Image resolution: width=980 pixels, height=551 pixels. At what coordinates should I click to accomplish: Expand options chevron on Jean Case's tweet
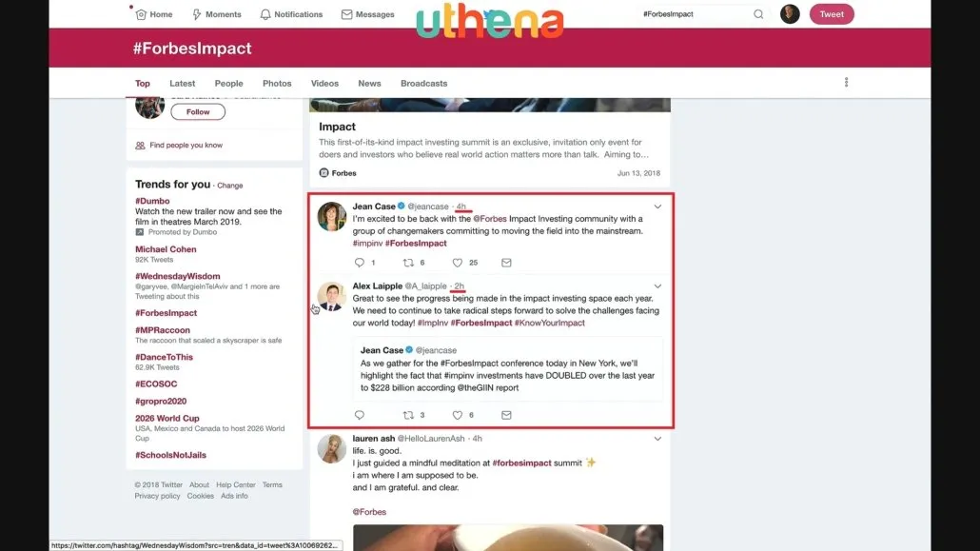pyautogui.click(x=657, y=207)
